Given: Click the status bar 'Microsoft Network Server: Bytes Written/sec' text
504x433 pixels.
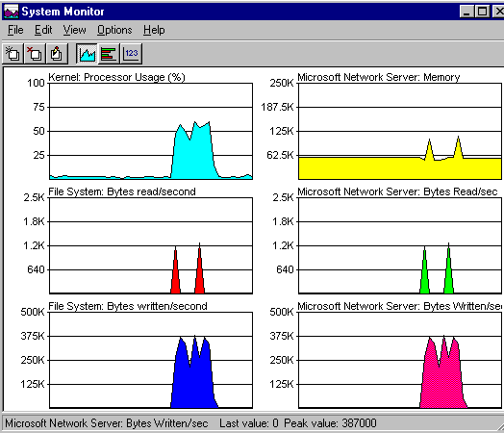Looking at the screenshot, I should 107,423.
